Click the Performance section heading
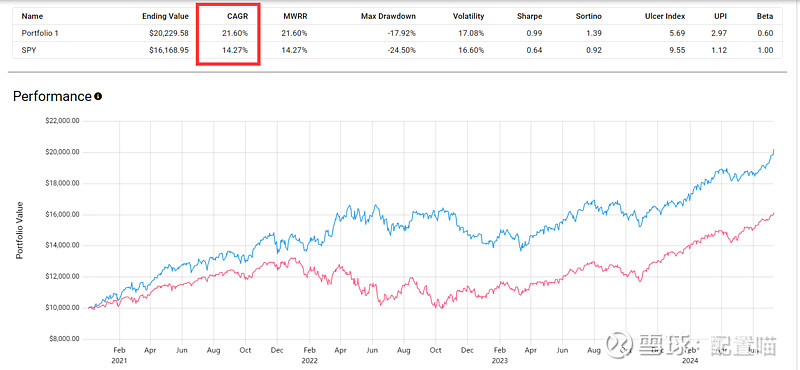Image resolution: width=800 pixels, height=370 pixels. [x=52, y=96]
